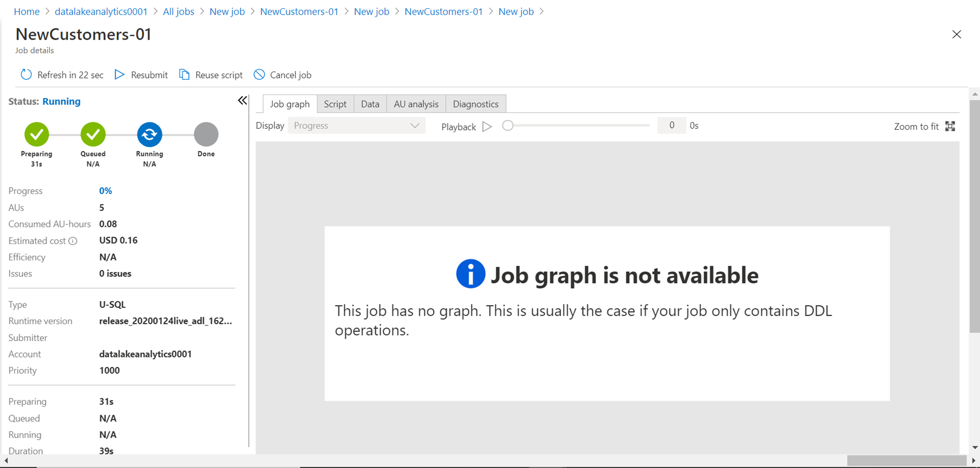
Task: Click the Duration value 39s
Action: [x=106, y=451]
